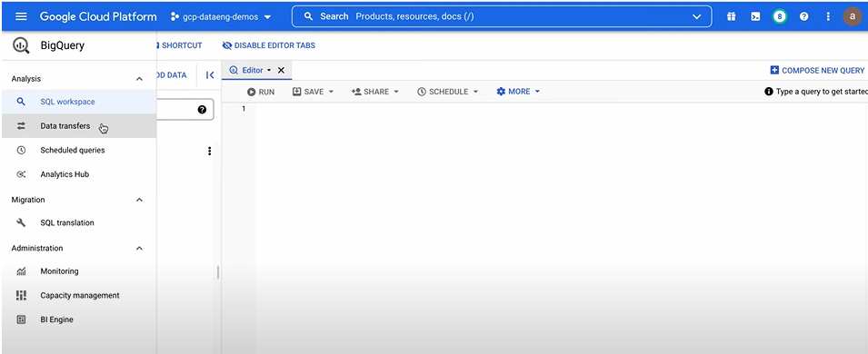Open the Editor tab dropdown arrow
This screenshot has width=868, height=354.
[x=269, y=70]
